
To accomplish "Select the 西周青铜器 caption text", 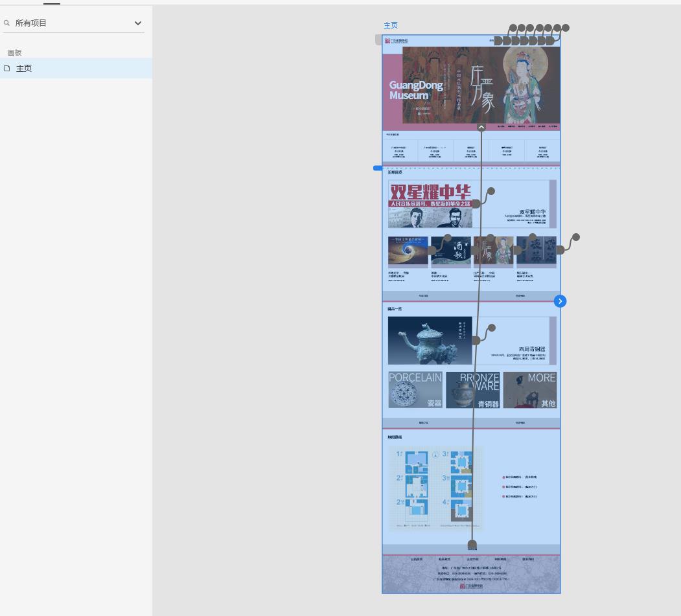I will 531,349.
